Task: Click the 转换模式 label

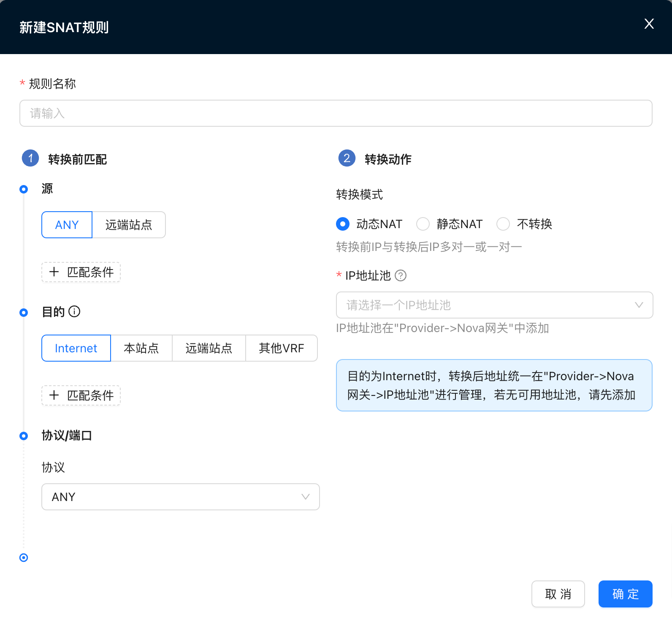Action: tap(360, 194)
